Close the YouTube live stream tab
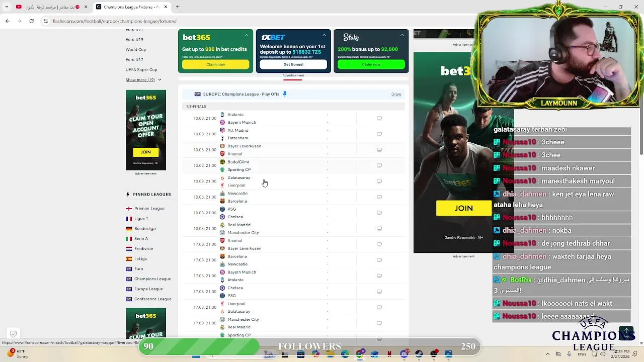Image resolution: width=644 pixels, height=362 pixels. point(86,7)
